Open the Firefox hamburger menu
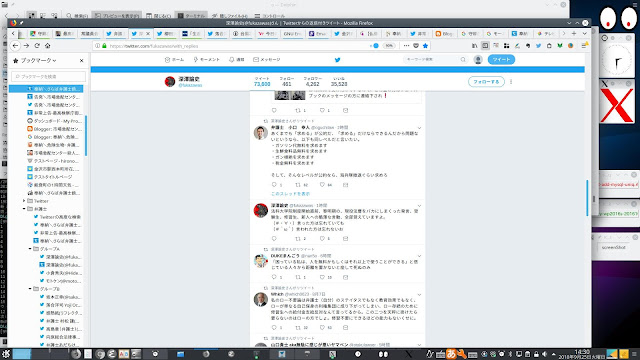This screenshot has width=640, height=360. coord(584,46)
